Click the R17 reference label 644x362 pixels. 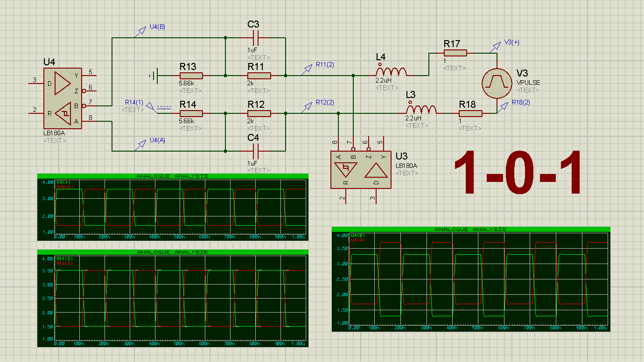[x=452, y=44]
